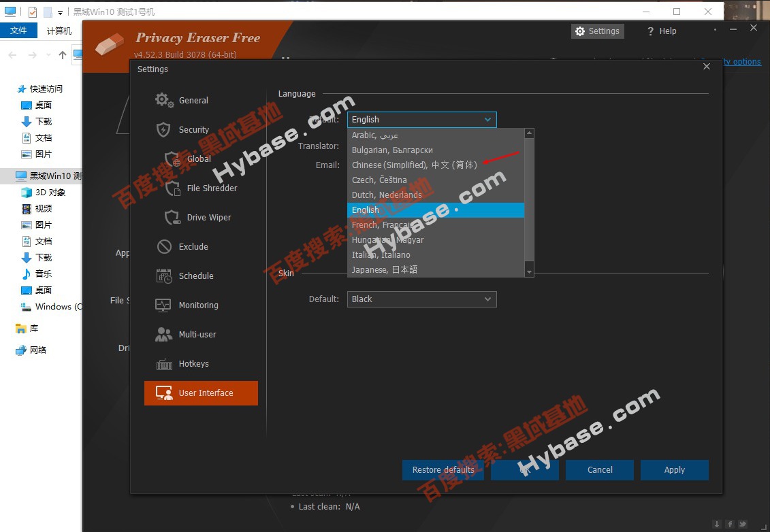Click download arrow icon at bottom right
The image size is (770, 532).
pos(716,524)
